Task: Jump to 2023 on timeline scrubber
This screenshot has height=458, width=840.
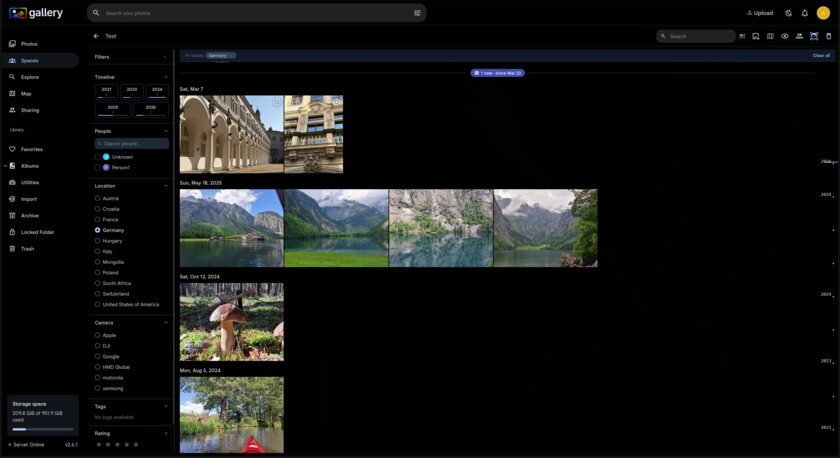Action: coord(826,361)
